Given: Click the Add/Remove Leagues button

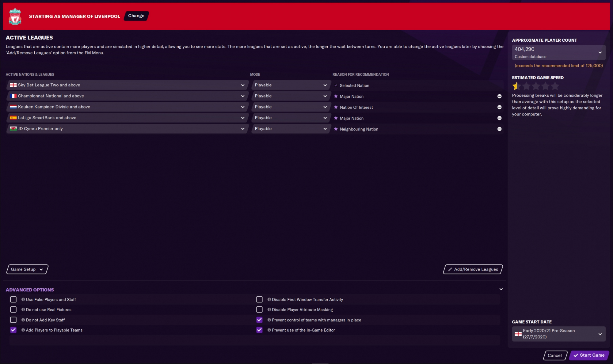Looking at the screenshot, I should [473, 269].
